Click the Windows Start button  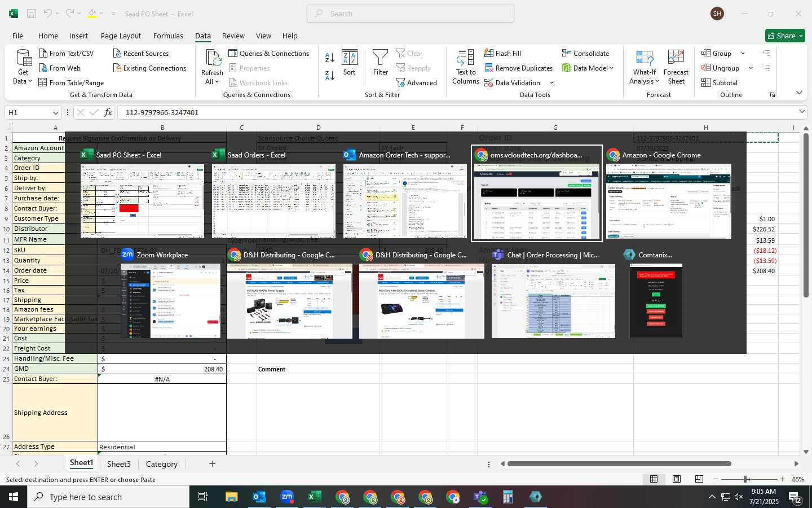pyautogui.click(x=14, y=497)
